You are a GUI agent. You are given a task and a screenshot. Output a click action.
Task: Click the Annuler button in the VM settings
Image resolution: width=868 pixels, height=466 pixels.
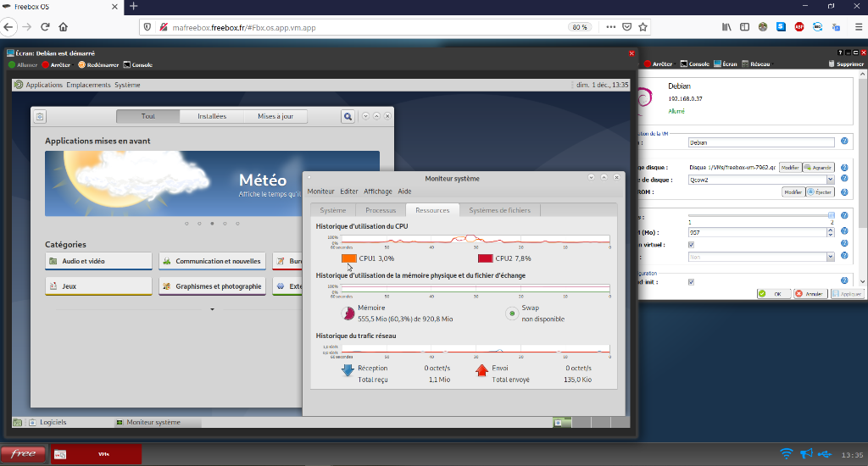click(810, 294)
